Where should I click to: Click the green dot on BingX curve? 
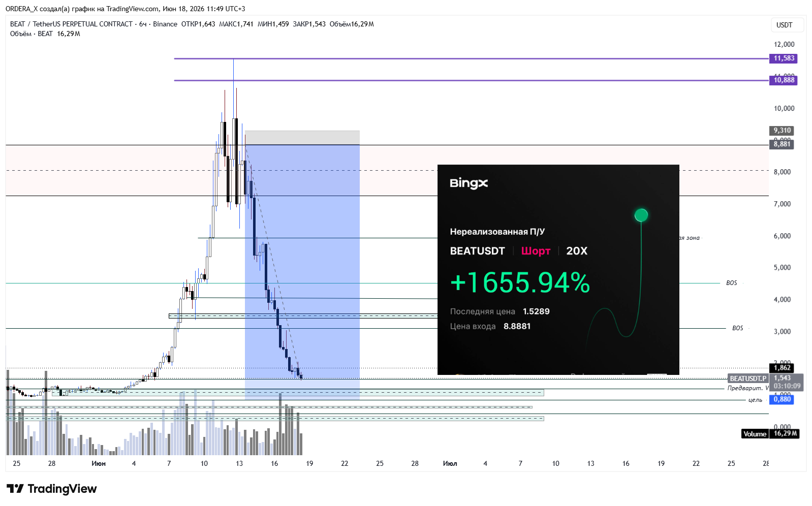(641, 215)
